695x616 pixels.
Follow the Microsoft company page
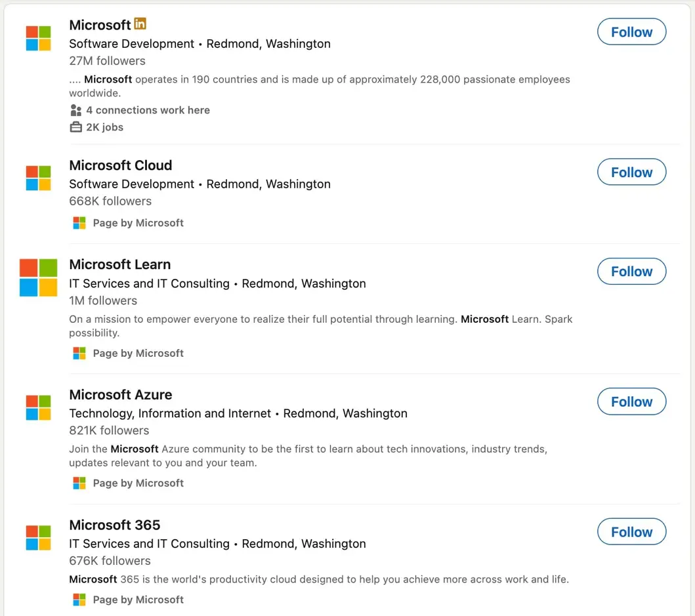pos(631,31)
